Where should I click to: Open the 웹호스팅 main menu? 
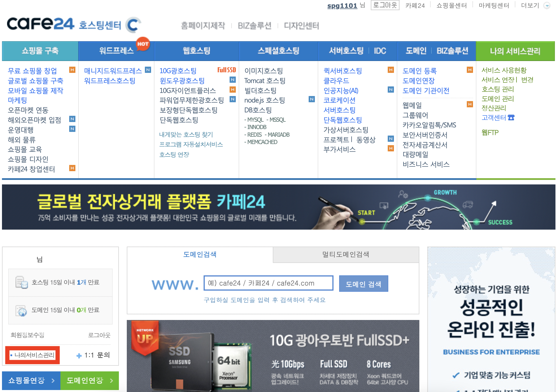click(x=197, y=51)
